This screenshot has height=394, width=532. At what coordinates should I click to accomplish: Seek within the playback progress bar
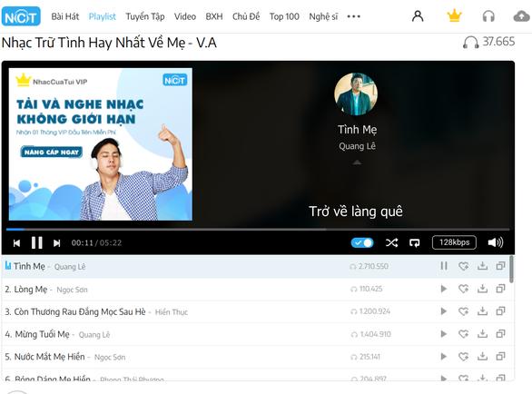coord(258,230)
